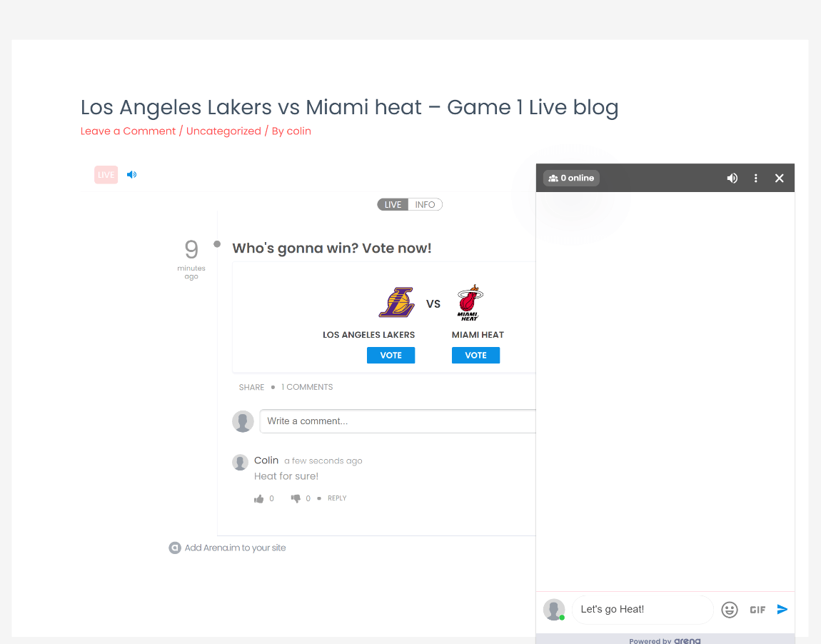
Task: Click the a few seconds ago timestamp
Action: [323, 461]
